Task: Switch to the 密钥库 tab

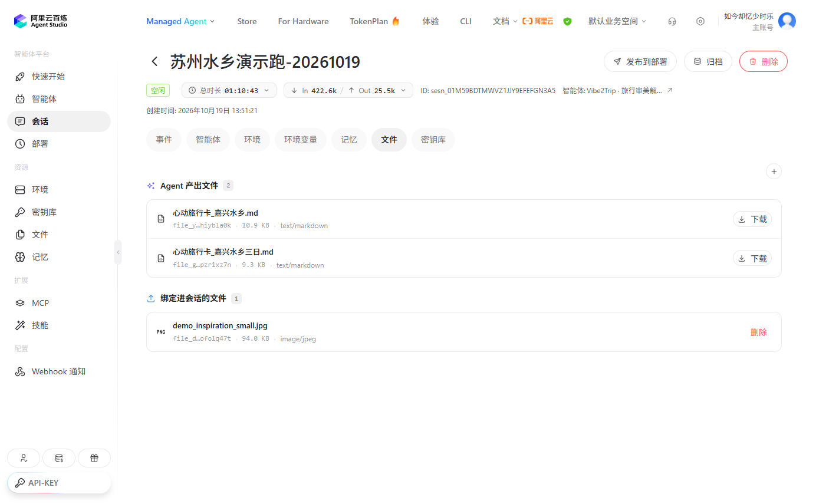Action: [433, 140]
